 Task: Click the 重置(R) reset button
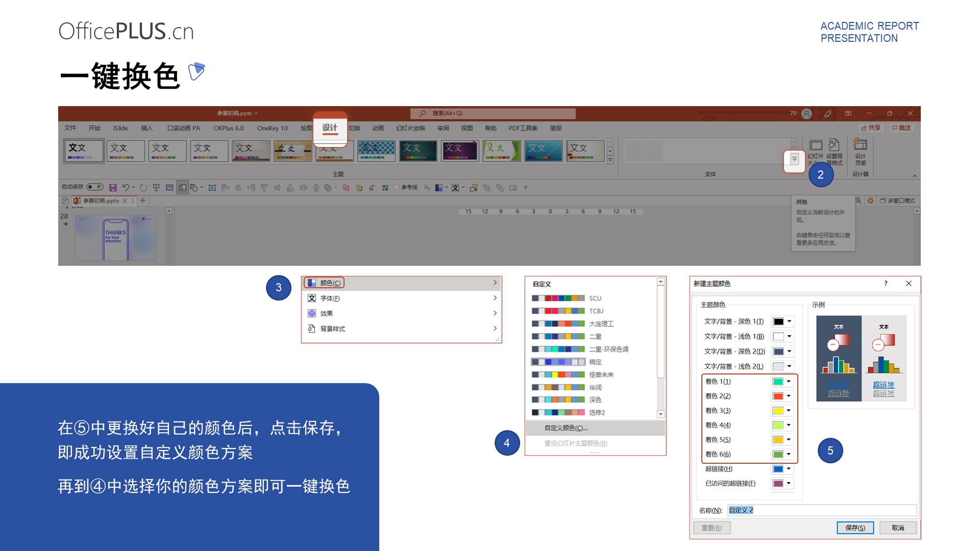(712, 528)
